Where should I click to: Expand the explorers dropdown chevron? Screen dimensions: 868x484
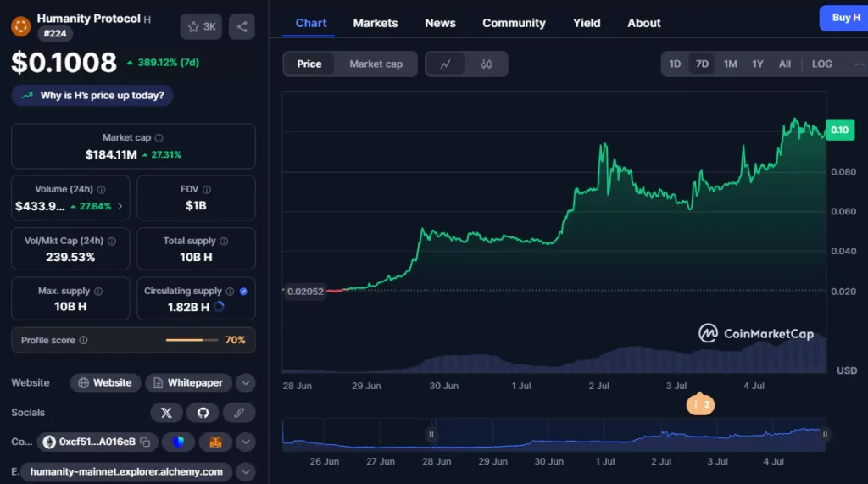(x=245, y=472)
